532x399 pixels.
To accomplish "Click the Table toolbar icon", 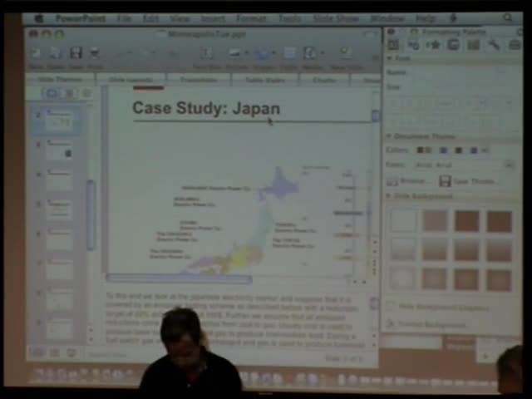I will coord(289,53).
